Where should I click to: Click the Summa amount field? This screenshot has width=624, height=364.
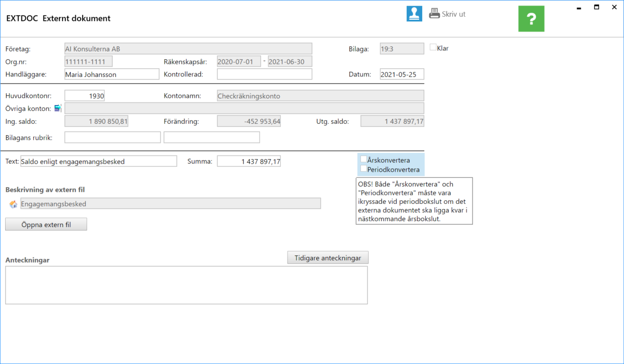pyautogui.click(x=249, y=161)
